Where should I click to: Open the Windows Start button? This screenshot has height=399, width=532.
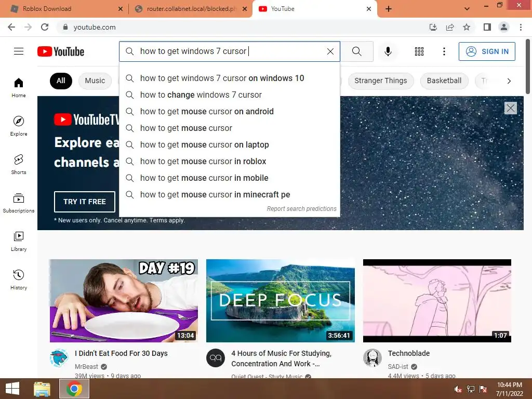point(12,389)
